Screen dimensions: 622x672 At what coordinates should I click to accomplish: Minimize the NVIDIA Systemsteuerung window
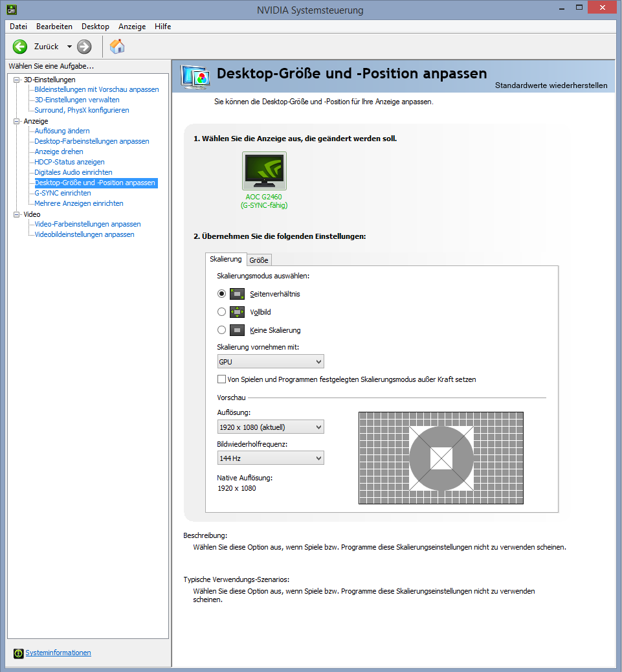562,8
